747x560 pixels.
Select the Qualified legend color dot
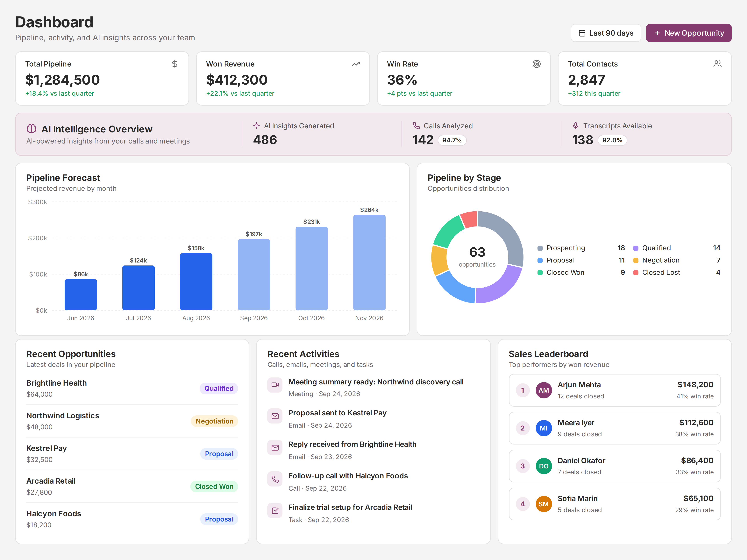click(x=636, y=248)
